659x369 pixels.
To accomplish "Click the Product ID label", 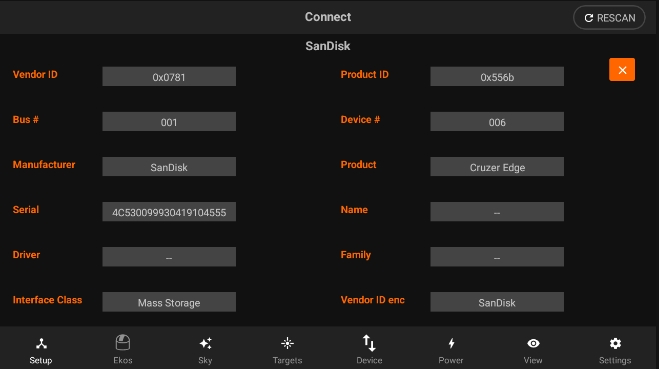I will coord(364,74).
